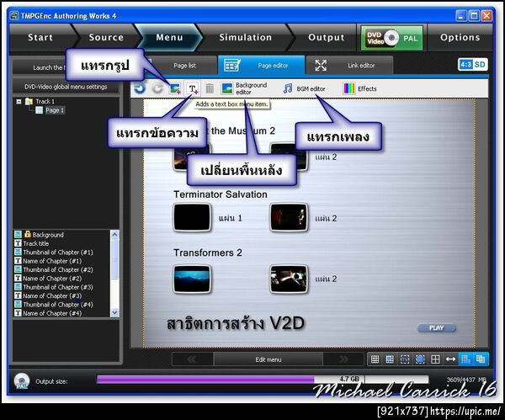Click Terminator Salvation second thumbnail
The image size is (505, 420).
[x=288, y=217]
